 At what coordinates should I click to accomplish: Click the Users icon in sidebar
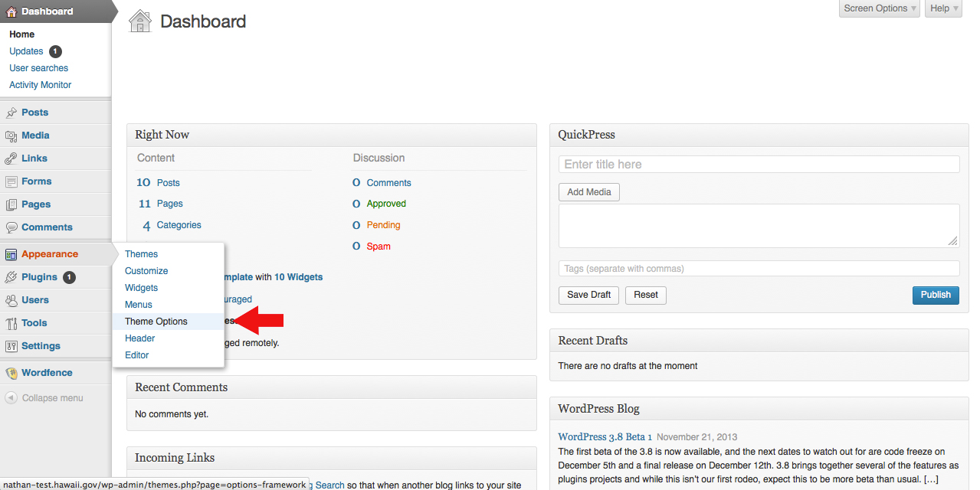[x=11, y=300]
